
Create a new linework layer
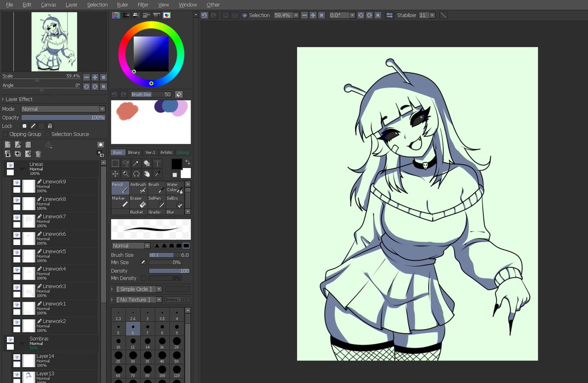click(x=18, y=145)
